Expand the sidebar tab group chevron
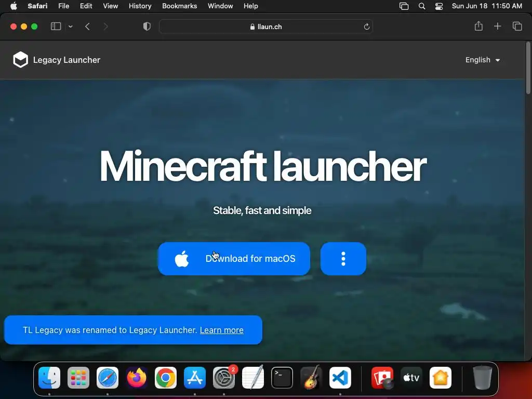The height and width of the screenshot is (399, 532). pos(71,26)
